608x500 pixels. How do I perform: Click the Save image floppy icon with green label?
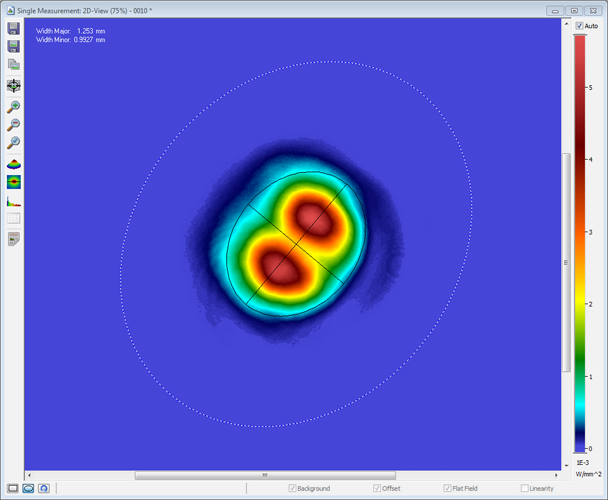pos(14,46)
